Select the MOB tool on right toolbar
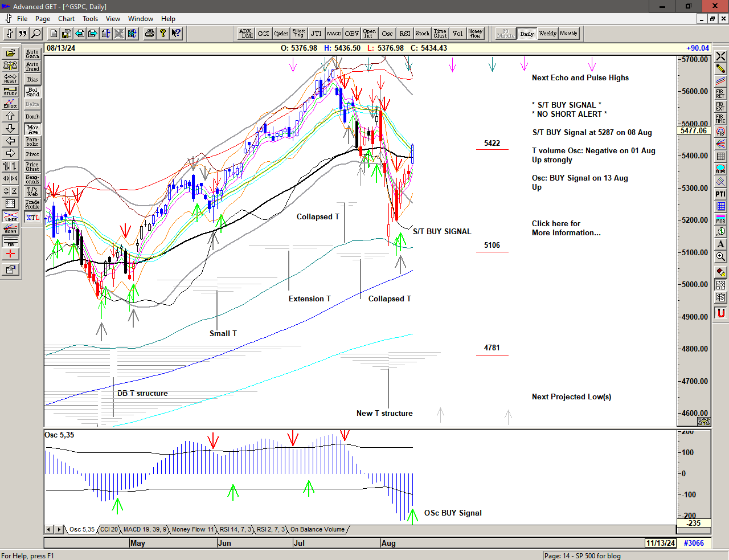Screen dimensions: 729x560 click(x=720, y=219)
